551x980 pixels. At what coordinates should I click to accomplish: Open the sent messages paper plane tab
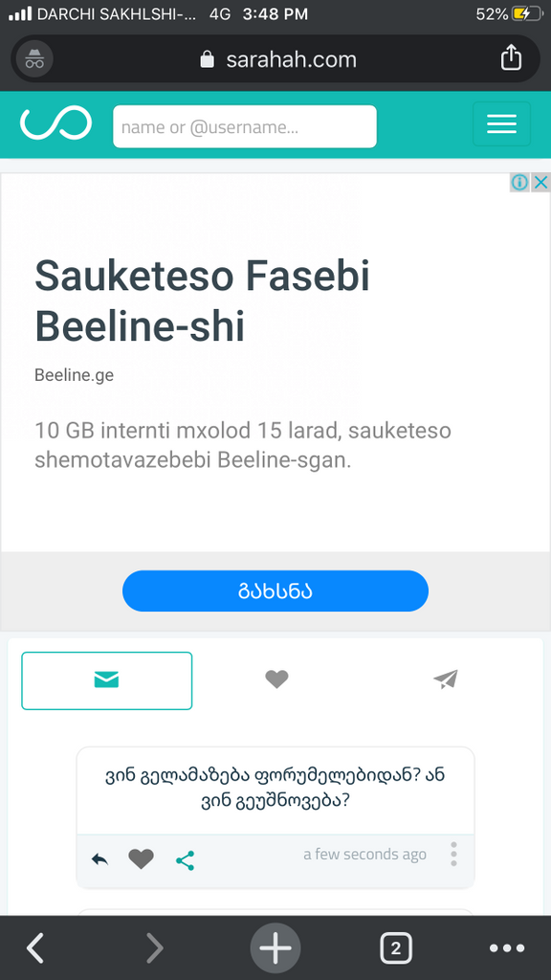pyautogui.click(x=445, y=679)
